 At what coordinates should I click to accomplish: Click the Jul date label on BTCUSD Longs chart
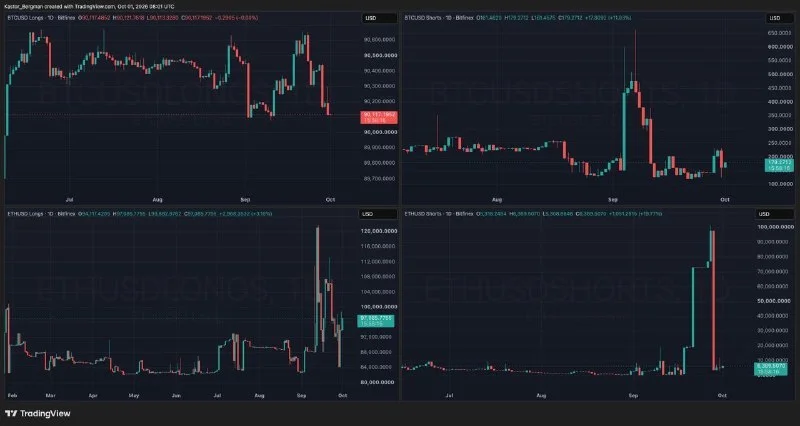(70, 199)
